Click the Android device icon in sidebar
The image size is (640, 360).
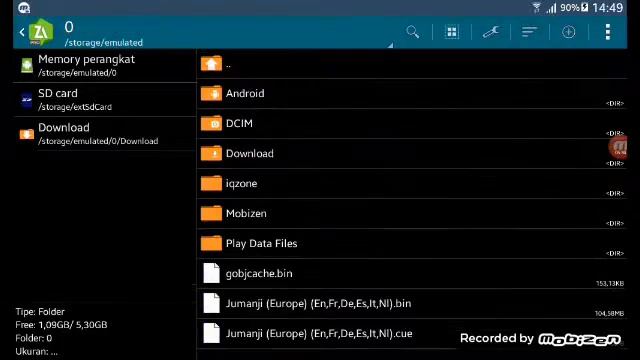[x=27, y=65]
